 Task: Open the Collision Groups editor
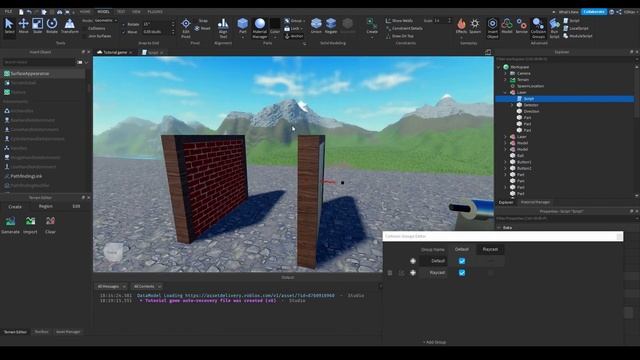[x=538, y=28]
